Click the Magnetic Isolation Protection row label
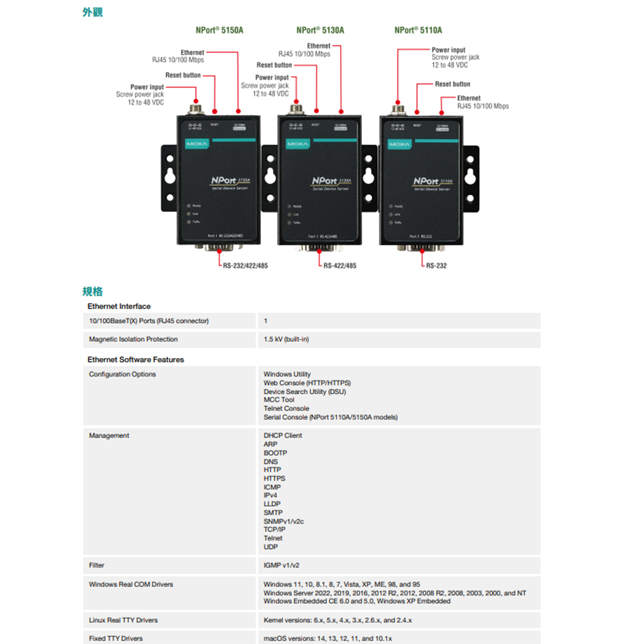 point(133,339)
